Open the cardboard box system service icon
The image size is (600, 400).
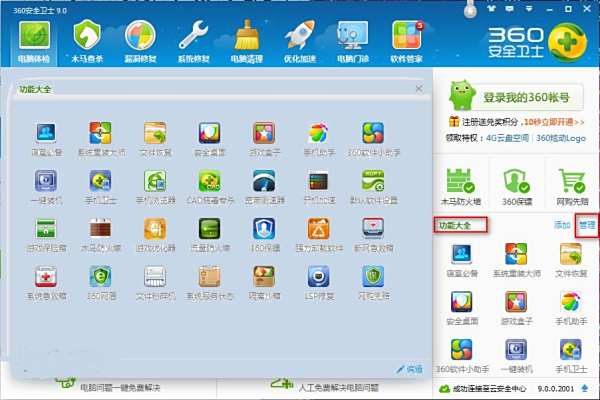[209, 282]
